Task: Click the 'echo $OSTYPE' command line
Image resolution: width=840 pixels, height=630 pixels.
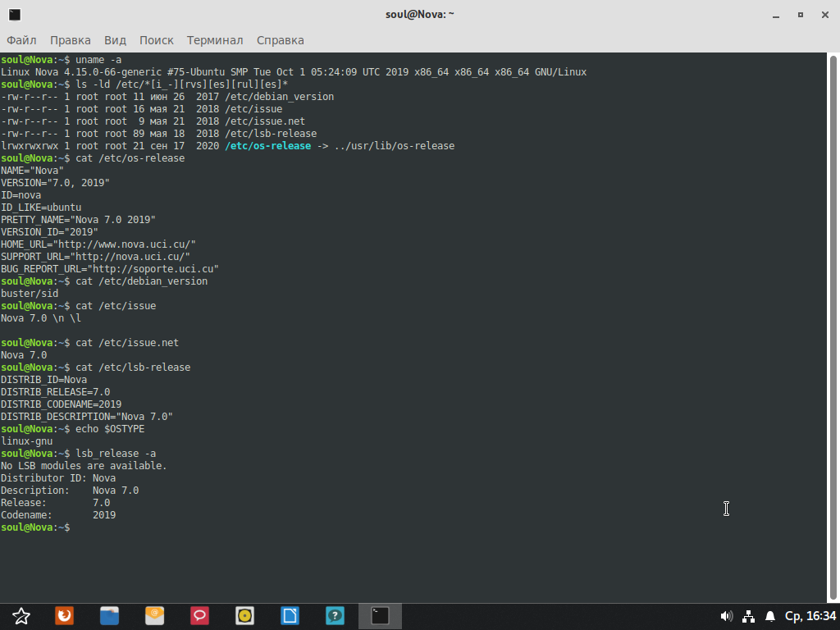Action: 72,428
